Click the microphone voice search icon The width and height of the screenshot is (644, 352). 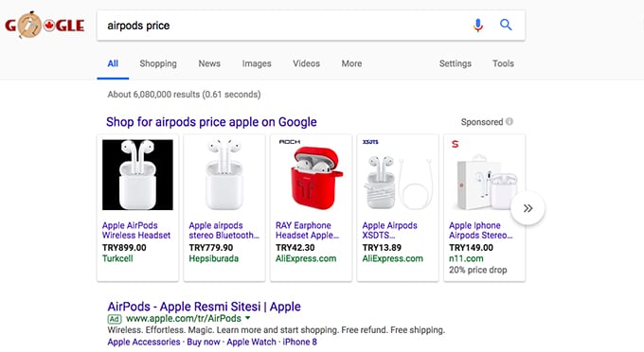[x=477, y=26]
